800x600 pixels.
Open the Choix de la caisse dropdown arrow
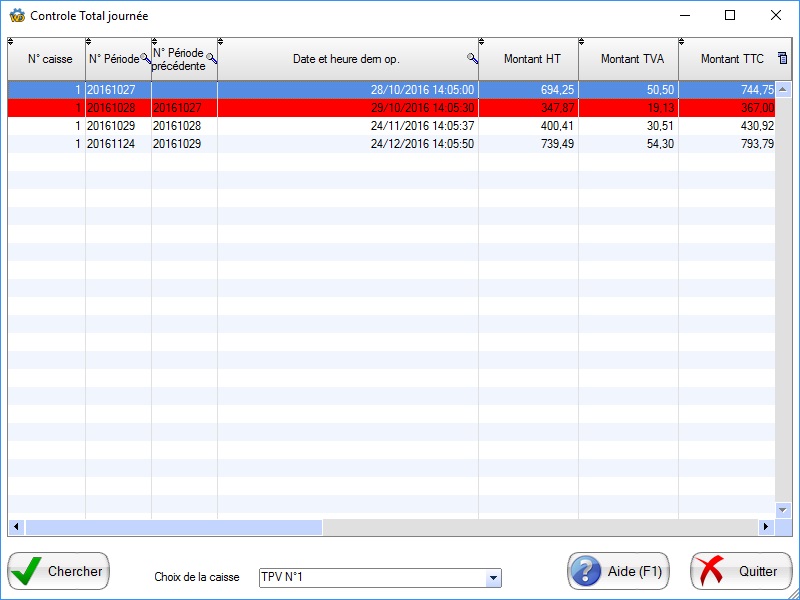pyautogui.click(x=492, y=578)
